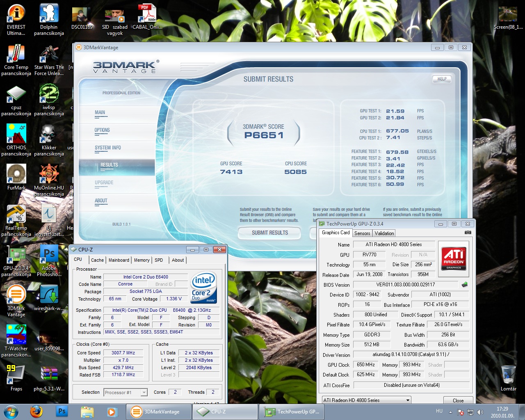Open MuOnline.HU shortcut icon
525x420 pixels.
[49, 180]
